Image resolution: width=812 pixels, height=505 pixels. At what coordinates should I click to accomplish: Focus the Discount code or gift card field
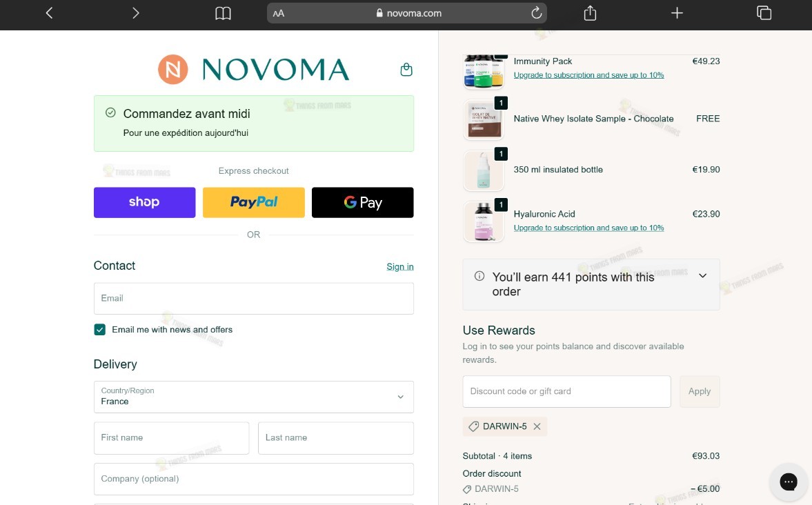click(566, 392)
